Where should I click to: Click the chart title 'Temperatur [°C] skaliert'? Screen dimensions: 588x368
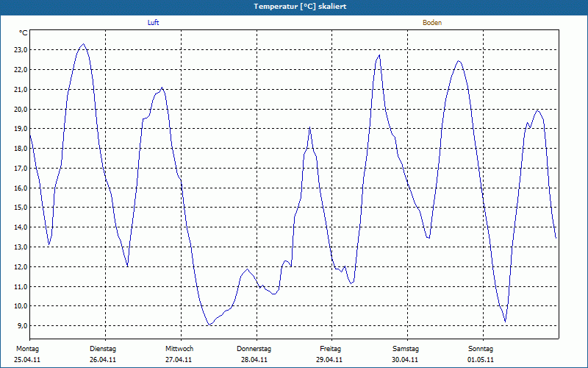click(x=300, y=7)
